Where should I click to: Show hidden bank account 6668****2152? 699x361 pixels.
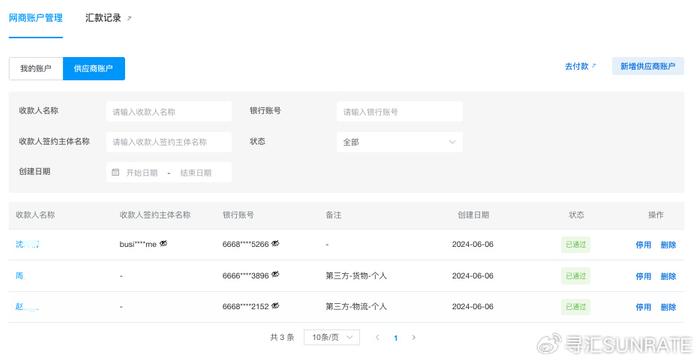[x=275, y=306]
